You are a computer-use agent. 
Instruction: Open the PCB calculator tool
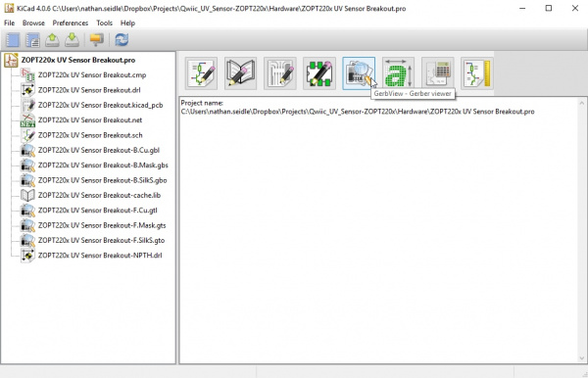point(437,73)
